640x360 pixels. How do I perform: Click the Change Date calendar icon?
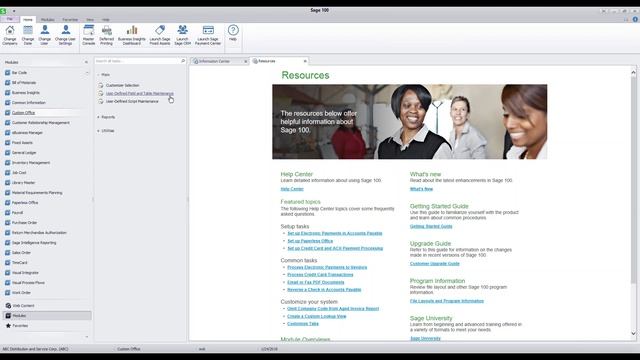[28, 34]
